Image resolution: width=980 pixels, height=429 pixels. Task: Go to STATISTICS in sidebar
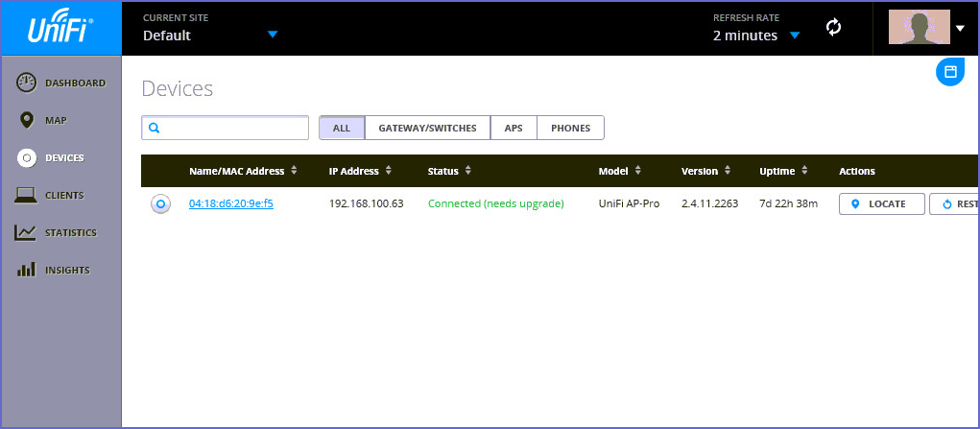pyautogui.click(x=71, y=232)
